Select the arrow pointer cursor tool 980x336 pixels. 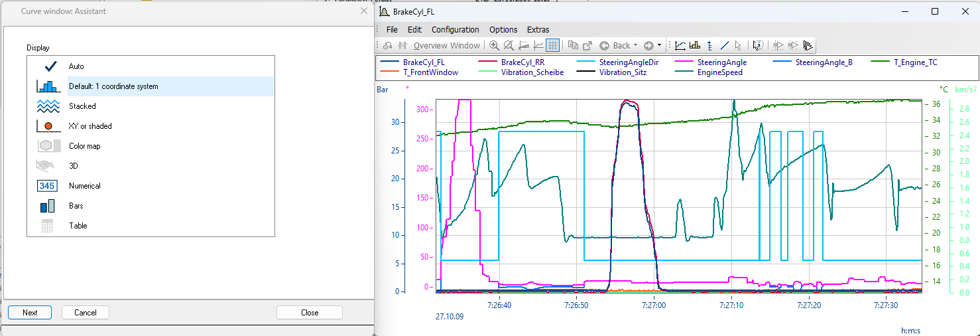(738, 46)
